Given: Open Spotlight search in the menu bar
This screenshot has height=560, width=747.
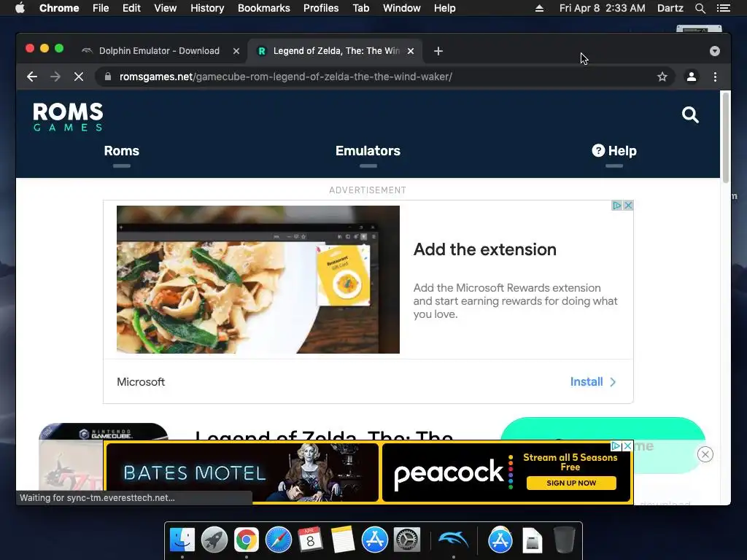Looking at the screenshot, I should pyautogui.click(x=700, y=8).
